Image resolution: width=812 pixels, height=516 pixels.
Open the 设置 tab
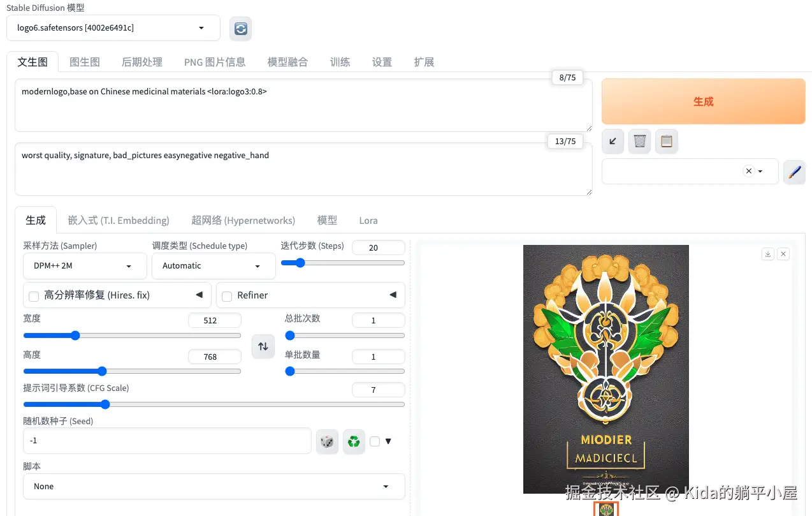(382, 62)
